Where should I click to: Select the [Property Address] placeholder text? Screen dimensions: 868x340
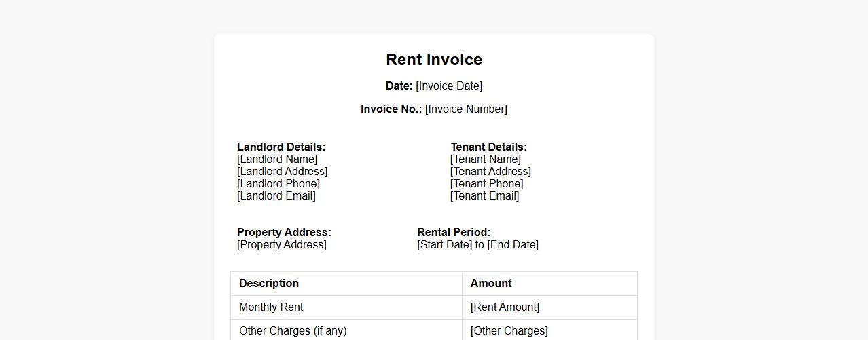click(x=282, y=244)
